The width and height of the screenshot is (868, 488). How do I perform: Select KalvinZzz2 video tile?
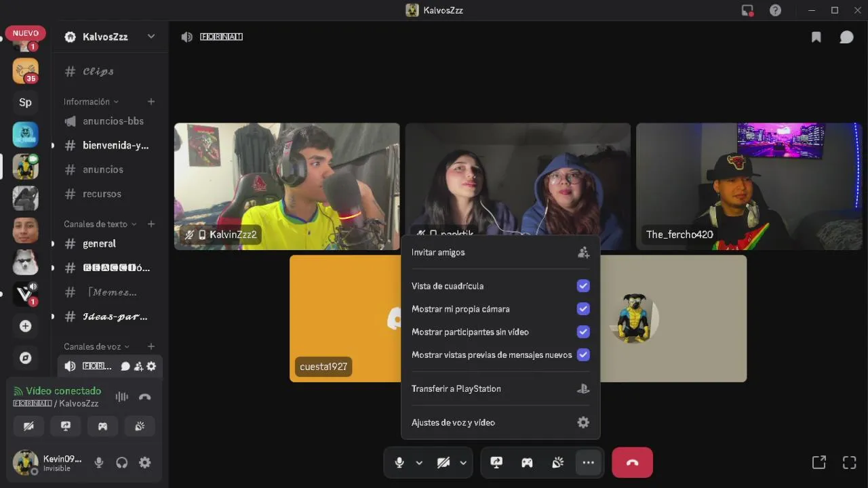287,186
